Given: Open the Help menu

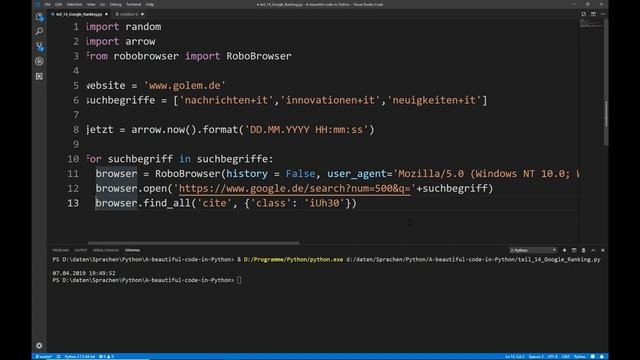Looking at the screenshot, I should 150,4.
